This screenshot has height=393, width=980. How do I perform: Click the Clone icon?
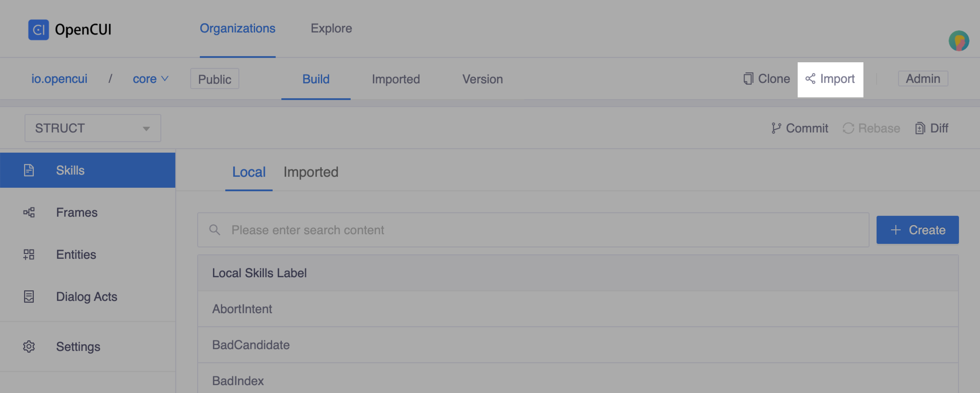pos(747,79)
